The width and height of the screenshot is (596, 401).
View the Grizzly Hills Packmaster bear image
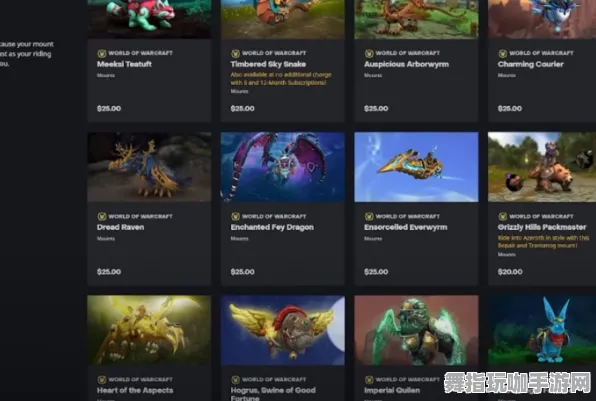coord(542,167)
